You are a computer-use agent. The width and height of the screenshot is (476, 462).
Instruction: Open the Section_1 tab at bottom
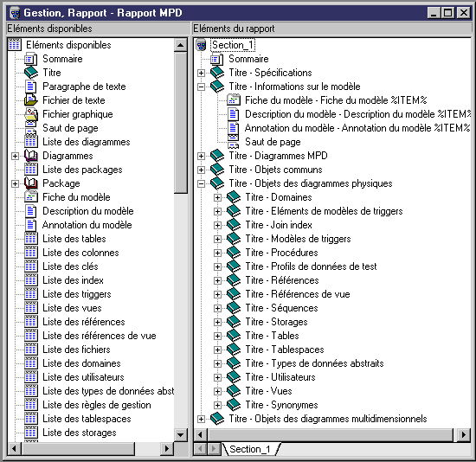(x=250, y=449)
